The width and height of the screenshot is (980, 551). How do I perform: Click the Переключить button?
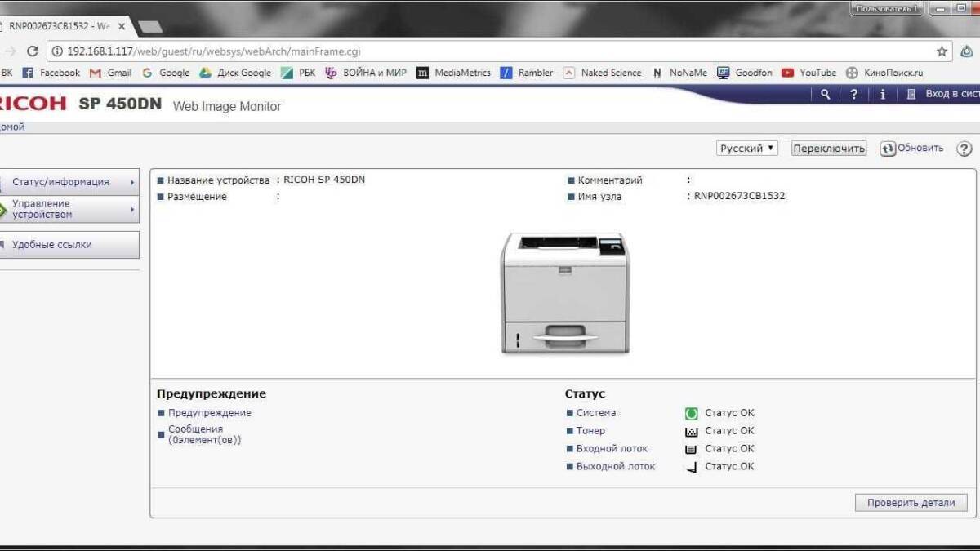(x=829, y=149)
